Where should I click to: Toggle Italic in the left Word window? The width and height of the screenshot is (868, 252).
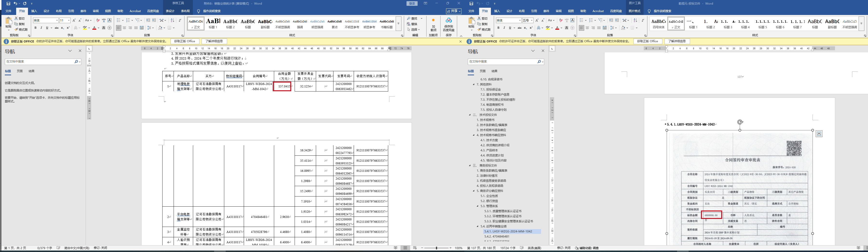41,28
